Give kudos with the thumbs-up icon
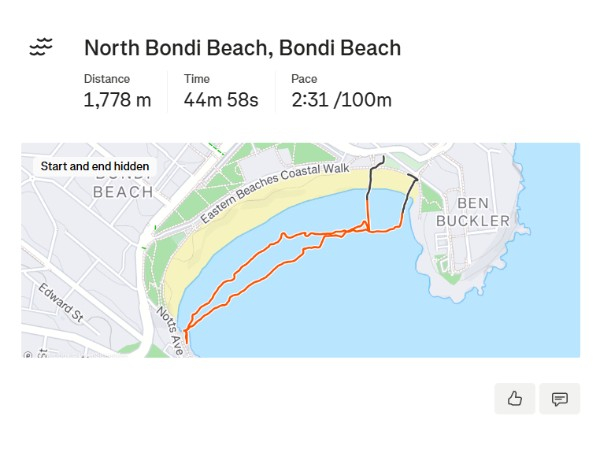 point(515,398)
